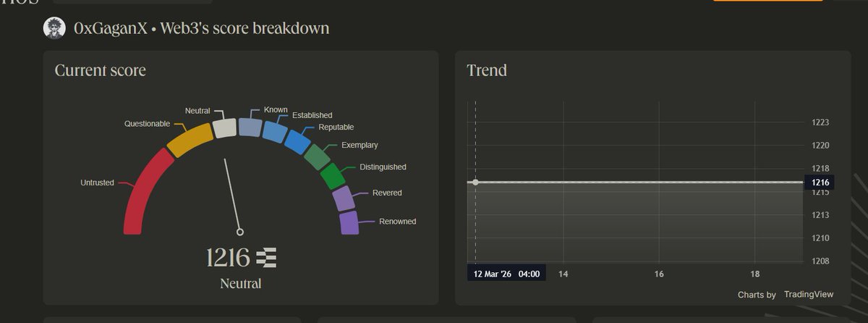
Task: Click the 'Known' gauge label
Action: pyautogui.click(x=276, y=110)
